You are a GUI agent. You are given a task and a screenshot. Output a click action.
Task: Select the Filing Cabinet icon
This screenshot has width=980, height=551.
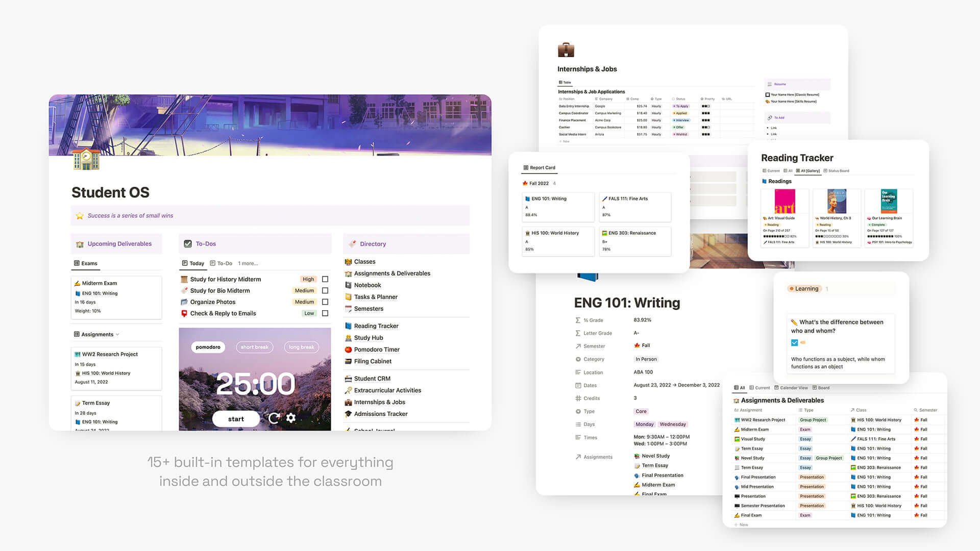[348, 361]
